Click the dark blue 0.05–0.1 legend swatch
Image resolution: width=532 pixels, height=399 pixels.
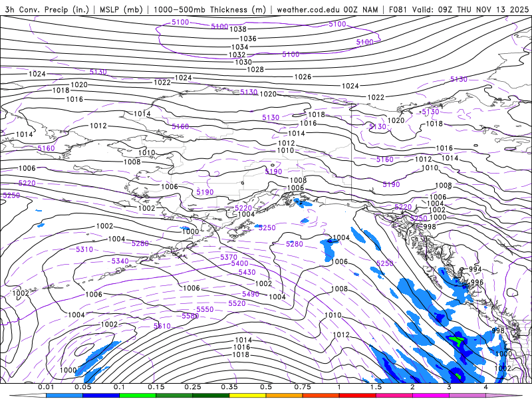pos(101,396)
